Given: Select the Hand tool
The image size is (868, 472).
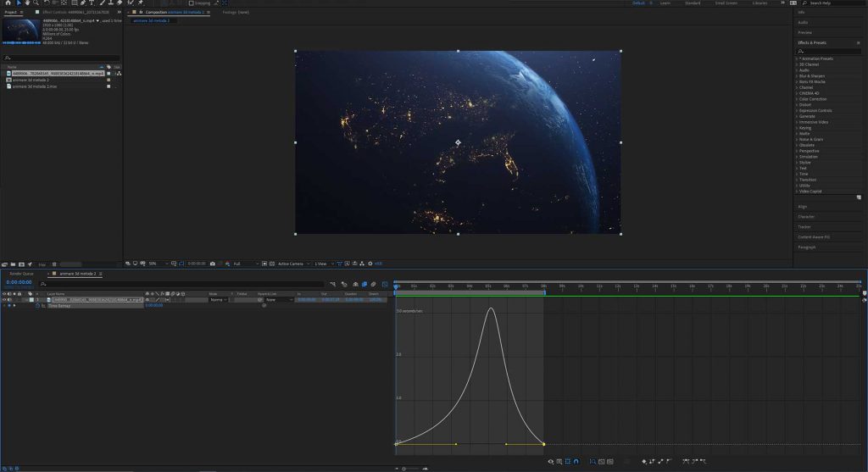Looking at the screenshot, I should [x=27, y=3].
